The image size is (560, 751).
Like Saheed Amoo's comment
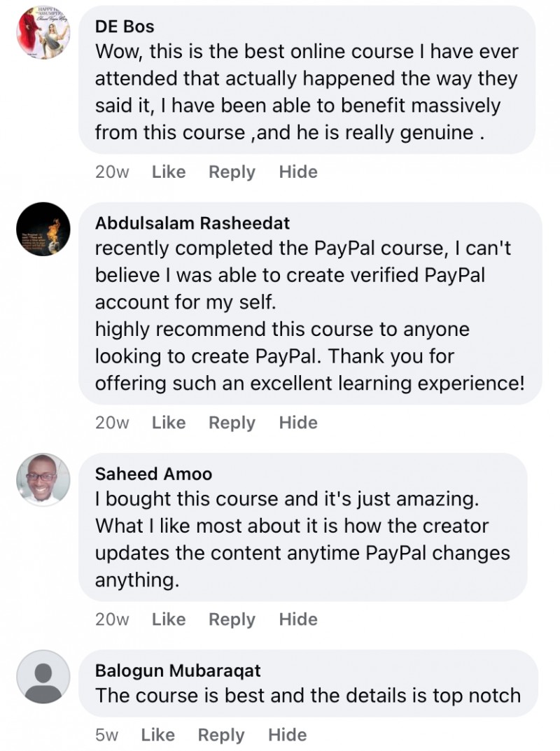point(169,619)
